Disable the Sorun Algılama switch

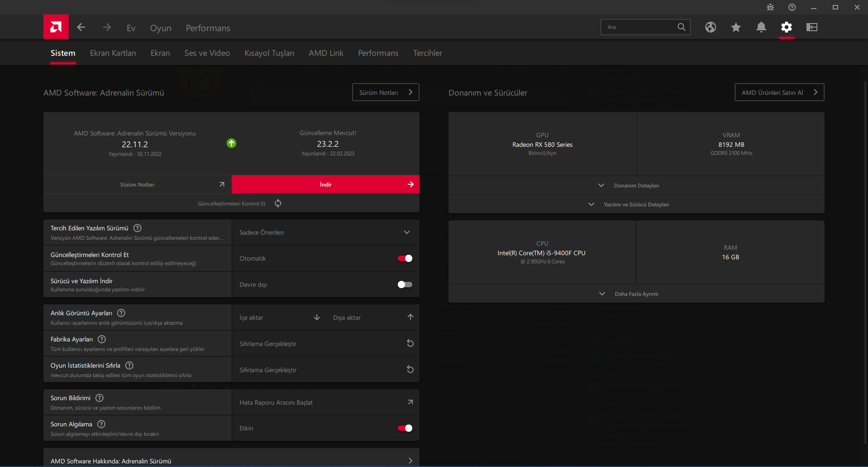[x=405, y=428]
